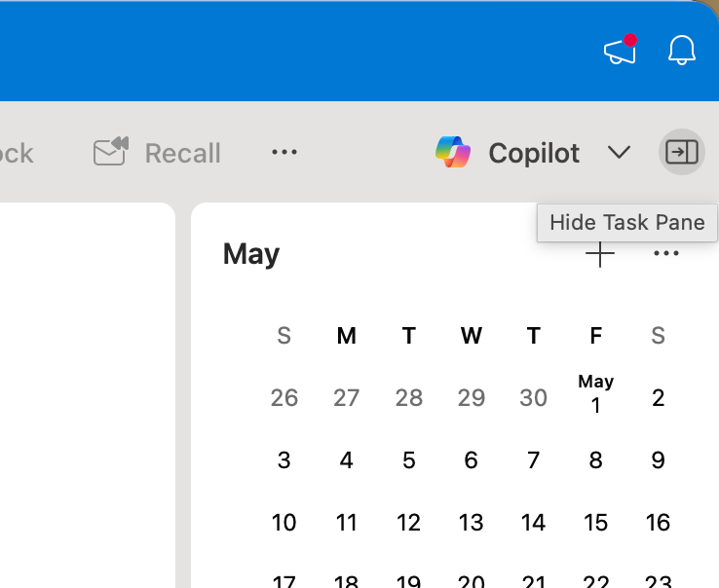Select April 30 in the calendar
This screenshot has height=588, width=719.
tap(533, 397)
